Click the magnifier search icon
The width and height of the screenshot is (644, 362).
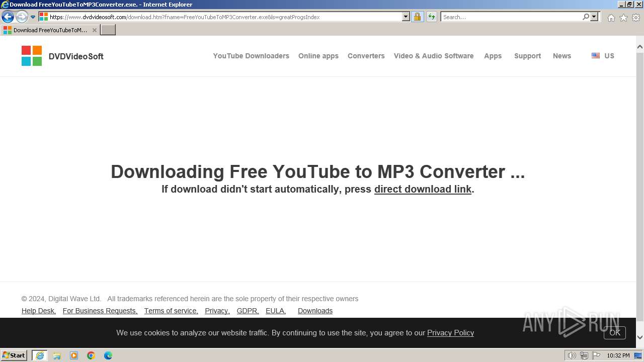(x=586, y=17)
